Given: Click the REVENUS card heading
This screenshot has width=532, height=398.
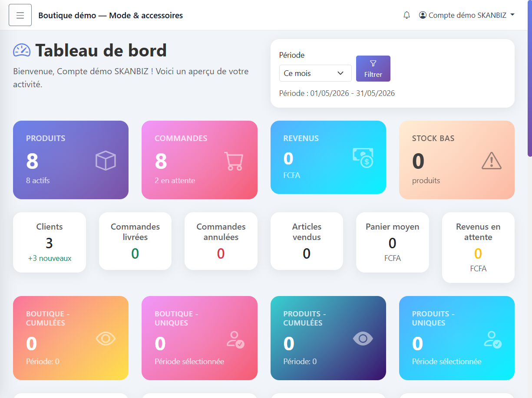Looking at the screenshot, I should point(301,138).
